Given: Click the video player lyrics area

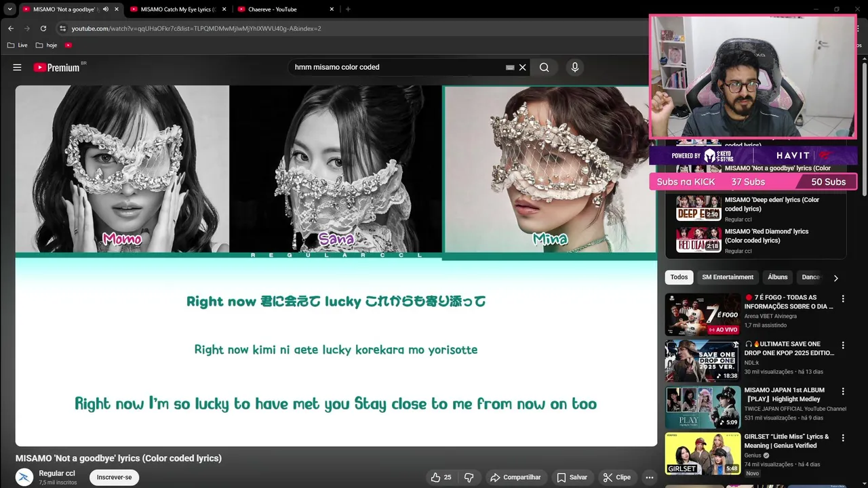Looking at the screenshot, I should coord(336,352).
